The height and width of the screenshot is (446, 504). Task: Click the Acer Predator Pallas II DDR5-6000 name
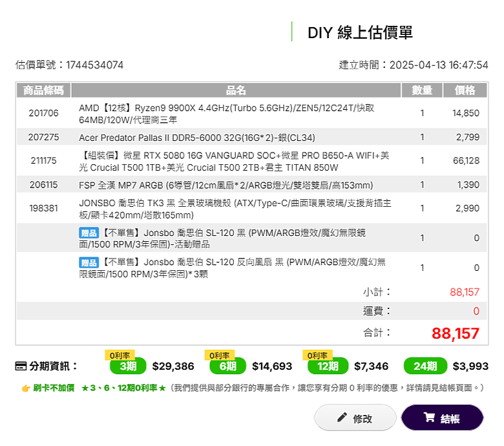tap(196, 138)
